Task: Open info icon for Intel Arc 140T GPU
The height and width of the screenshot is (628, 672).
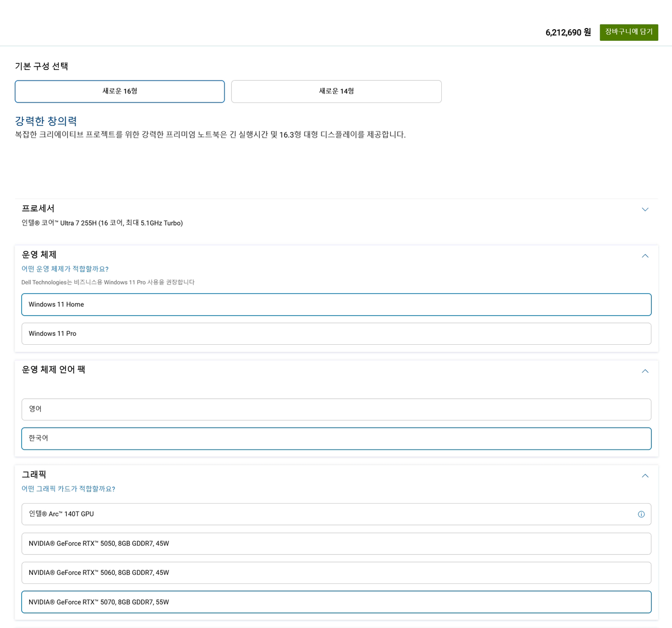Action: [x=641, y=514]
